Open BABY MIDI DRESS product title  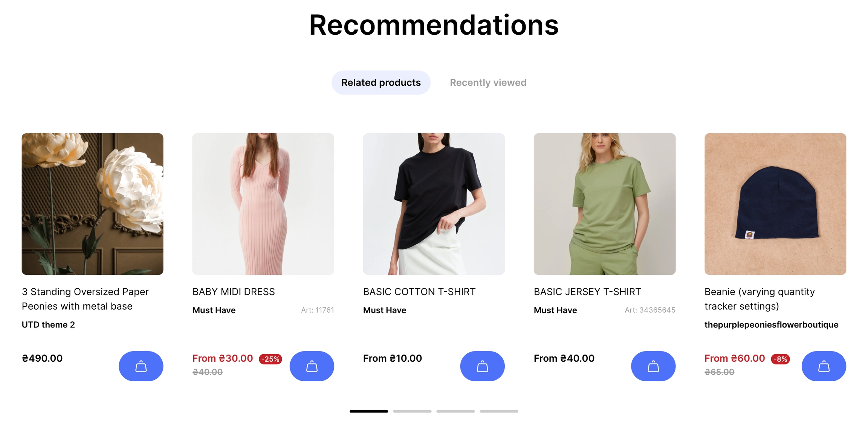tap(234, 292)
